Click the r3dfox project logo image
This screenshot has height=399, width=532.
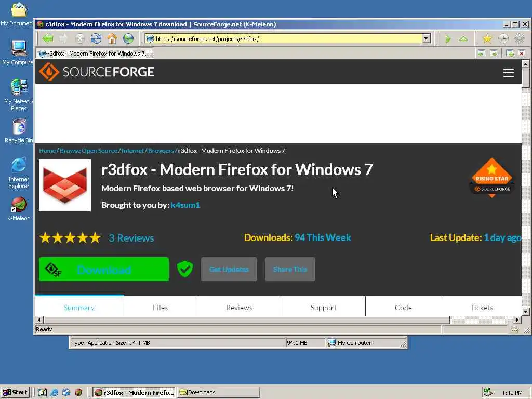pyautogui.click(x=65, y=185)
